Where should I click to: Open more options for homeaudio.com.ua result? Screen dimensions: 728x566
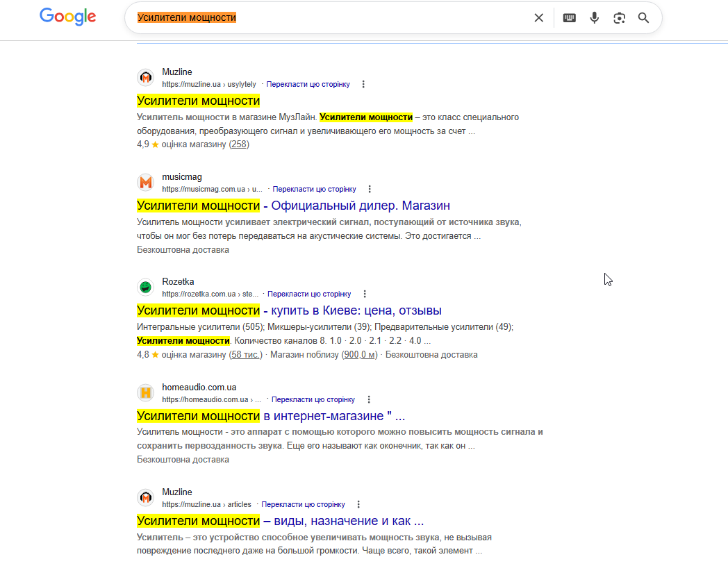(x=369, y=399)
